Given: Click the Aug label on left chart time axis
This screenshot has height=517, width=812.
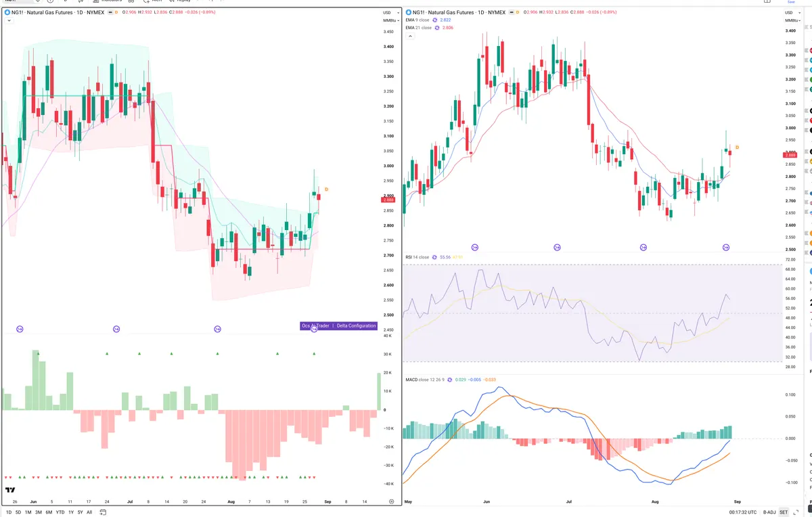Looking at the screenshot, I should click(x=231, y=501).
